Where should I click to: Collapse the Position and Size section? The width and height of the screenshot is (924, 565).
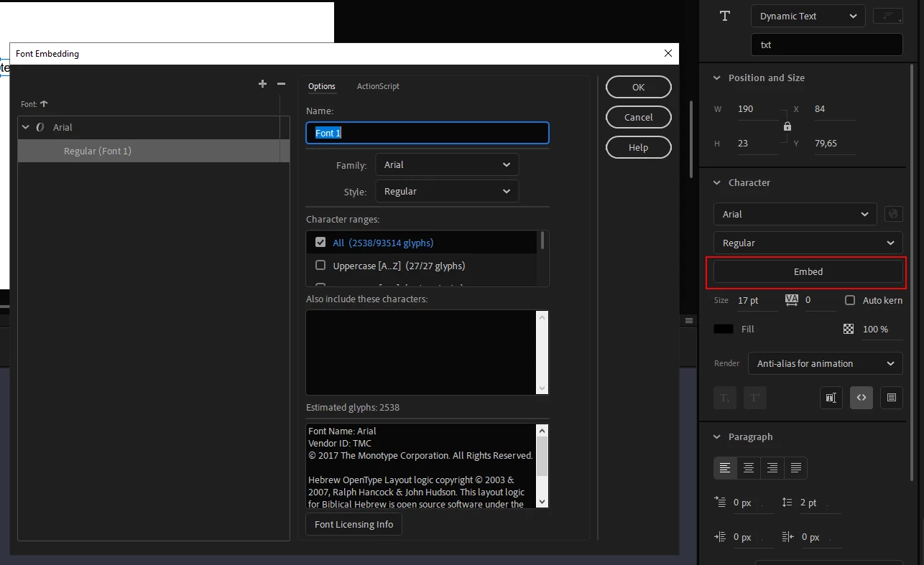click(716, 78)
